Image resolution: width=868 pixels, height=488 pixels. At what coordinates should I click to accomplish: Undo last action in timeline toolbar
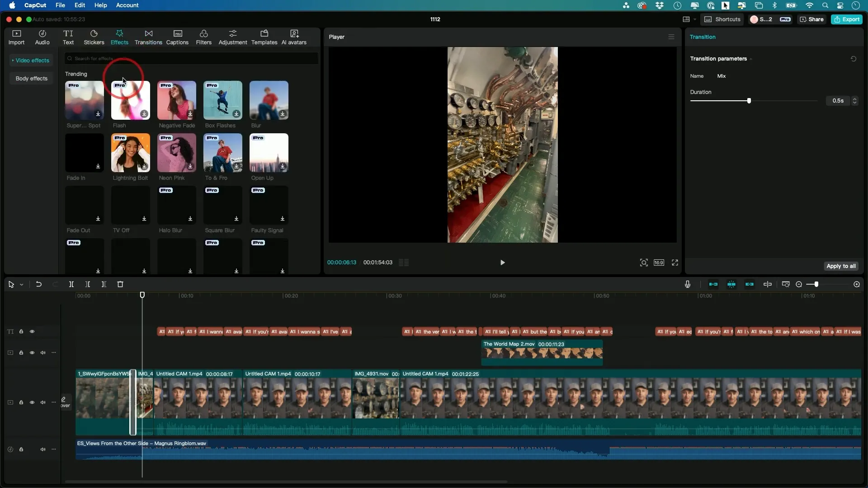click(39, 284)
